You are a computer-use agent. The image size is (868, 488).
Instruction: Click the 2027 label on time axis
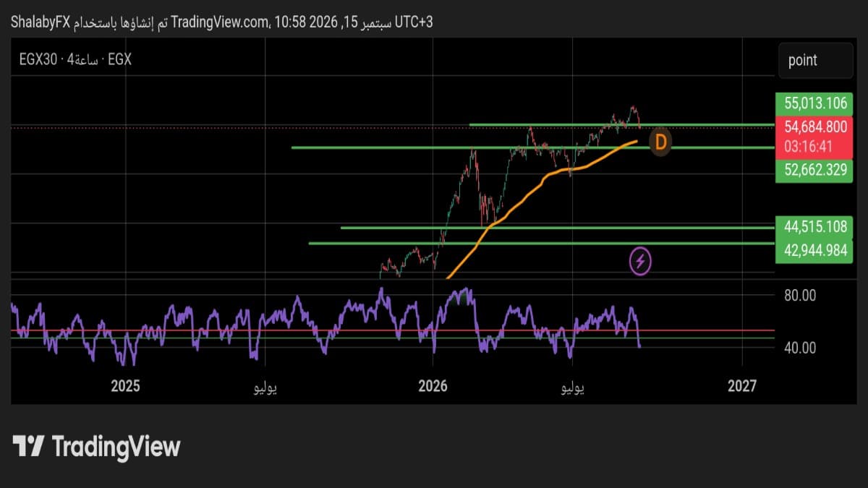point(742,386)
